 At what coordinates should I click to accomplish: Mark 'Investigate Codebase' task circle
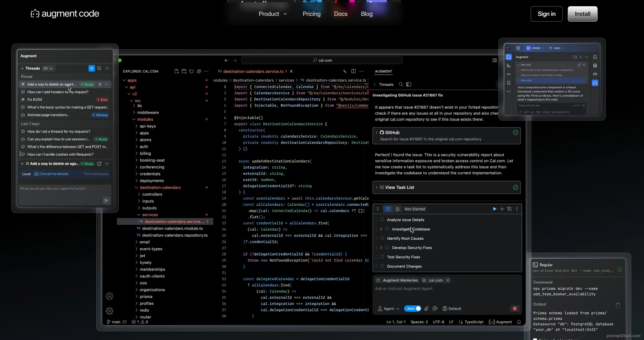387,229
